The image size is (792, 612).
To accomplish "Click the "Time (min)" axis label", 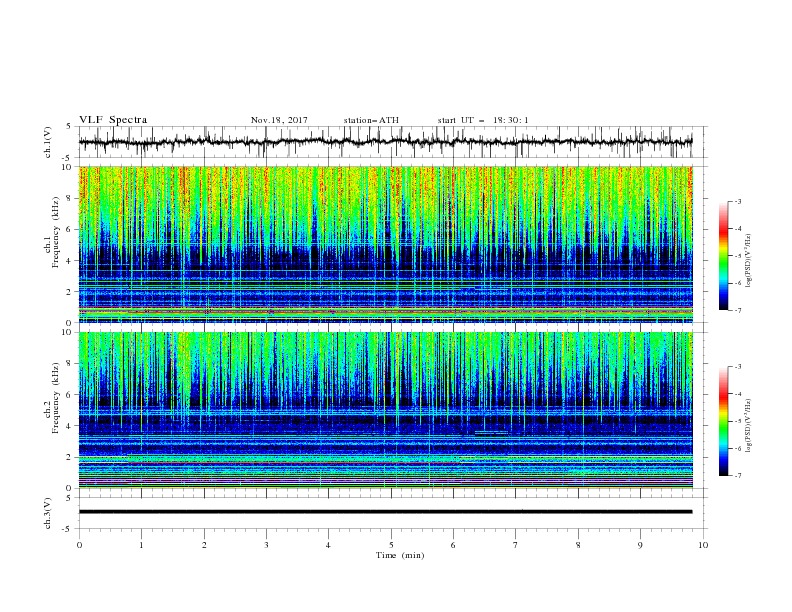I will pos(400,555).
